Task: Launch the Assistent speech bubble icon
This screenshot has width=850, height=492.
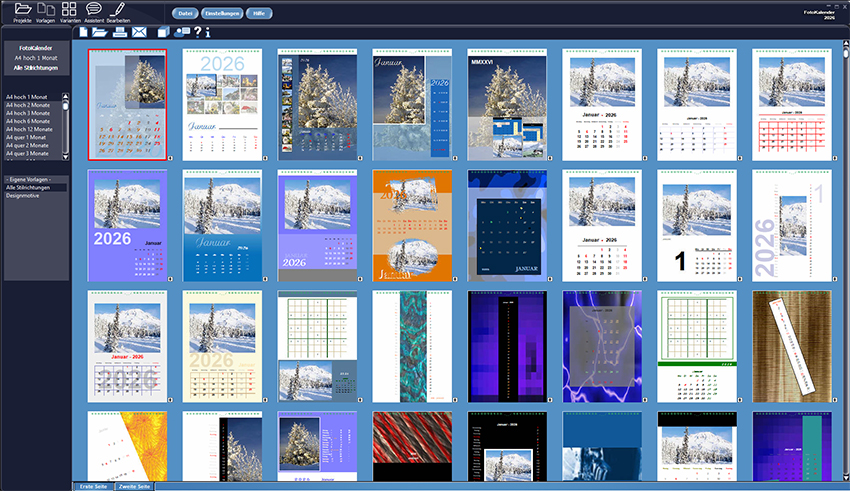Action: coord(94,10)
